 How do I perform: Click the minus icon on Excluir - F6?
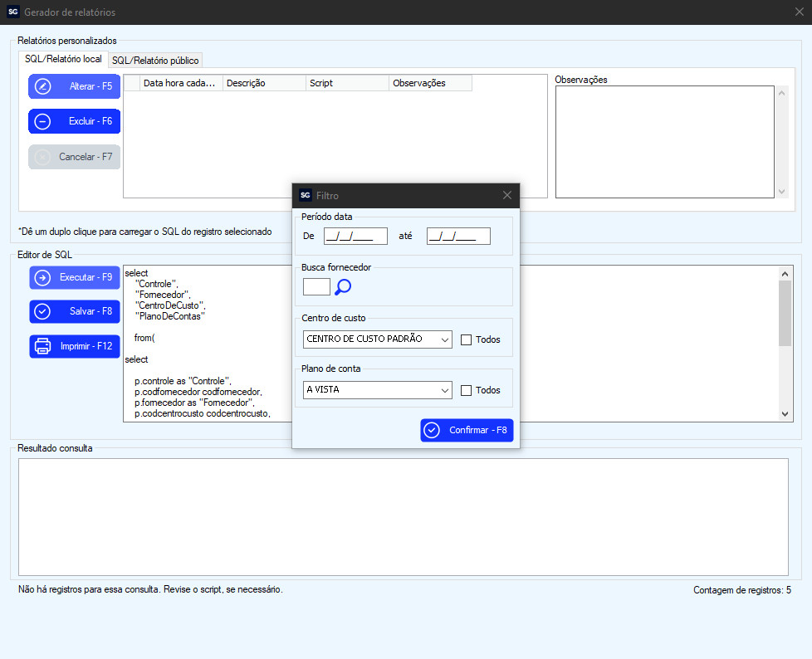43,121
